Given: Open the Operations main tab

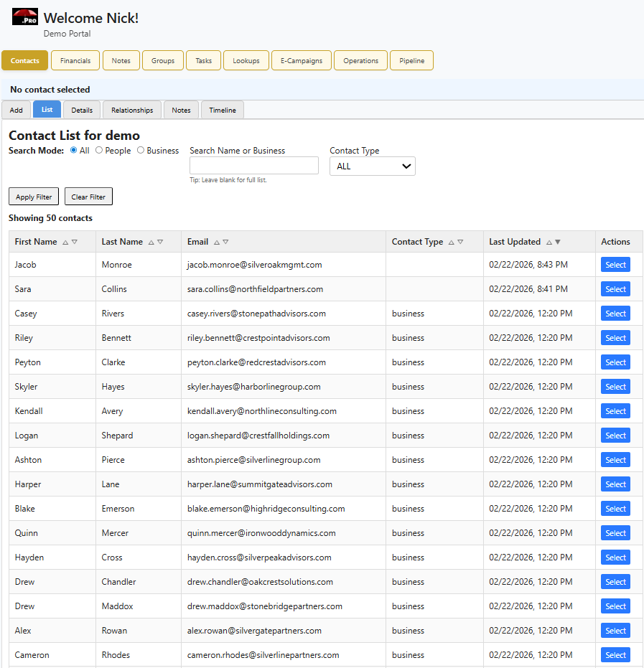Looking at the screenshot, I should 361,60.
